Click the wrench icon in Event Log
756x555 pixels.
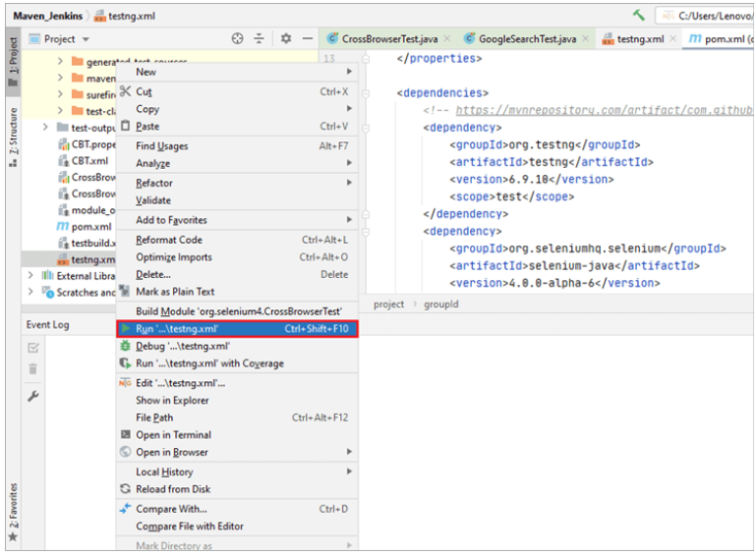click(32, 396)
